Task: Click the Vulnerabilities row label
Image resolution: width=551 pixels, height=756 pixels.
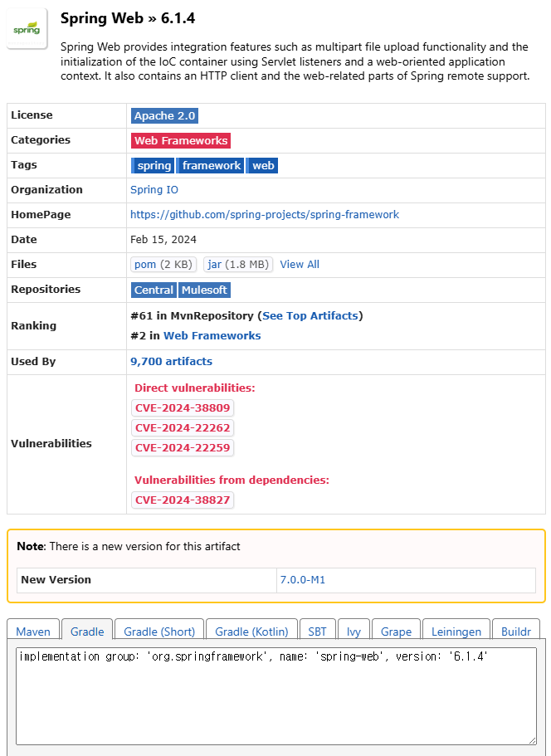Action: (x=51, y=444)
